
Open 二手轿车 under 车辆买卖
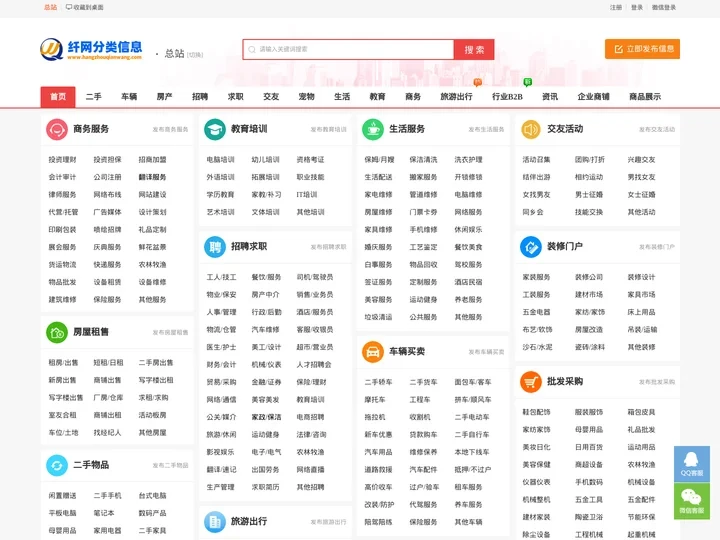point(378,382)
